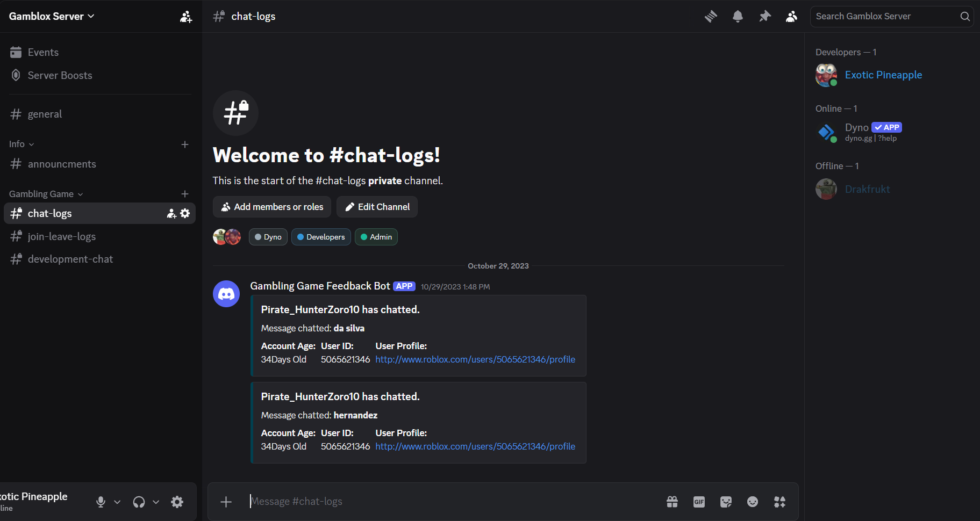Image resolution: width=980 pixels, height=521 pixels.
Task: Open development-chat channel
Action: pyautogui.click(x=100, y=259)
